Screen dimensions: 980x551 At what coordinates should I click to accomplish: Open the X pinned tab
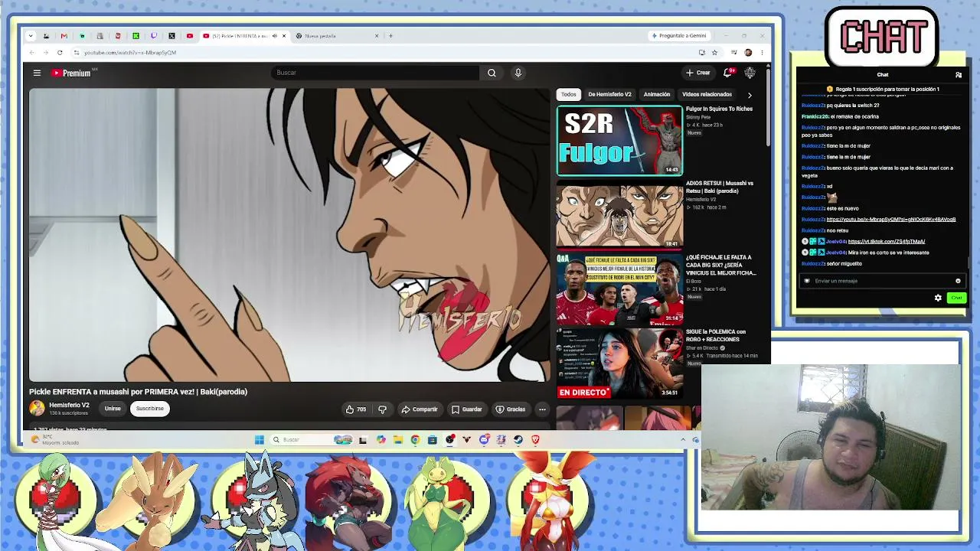(x=171, y=36)
